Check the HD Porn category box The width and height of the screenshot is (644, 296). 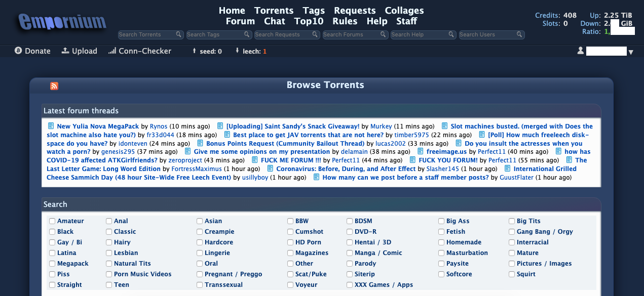290,242
